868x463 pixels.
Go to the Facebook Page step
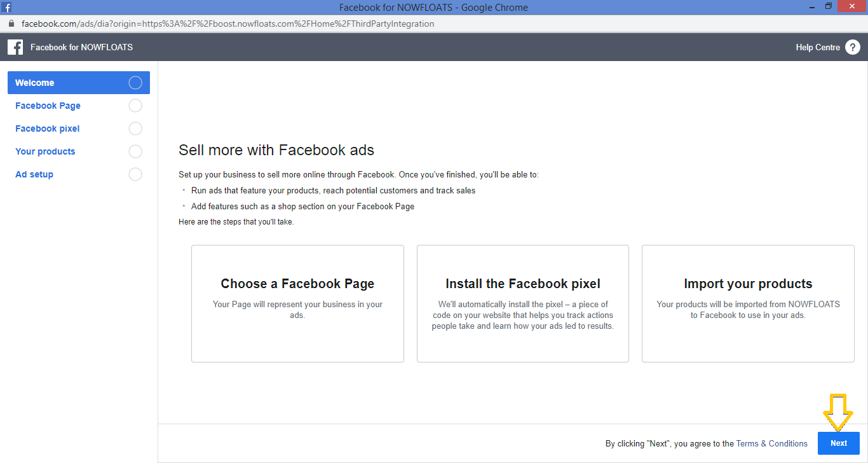point(79,106)
